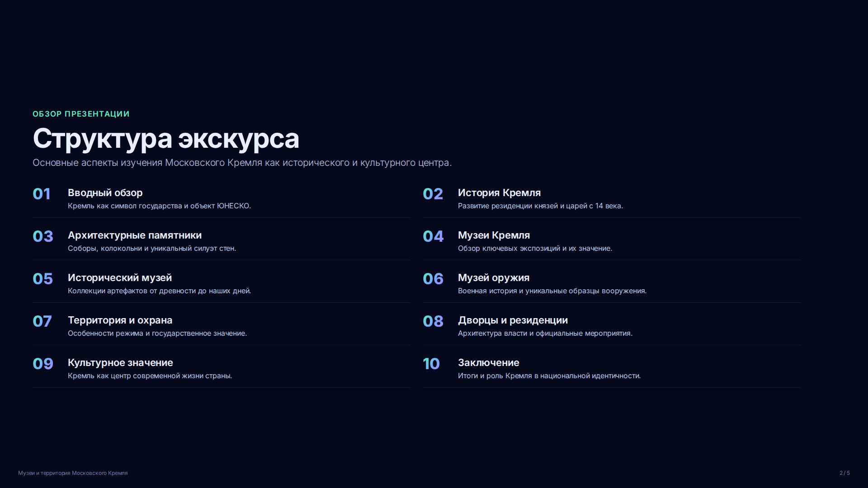Click the number 04
868x488 pixels.
(433, 236)
